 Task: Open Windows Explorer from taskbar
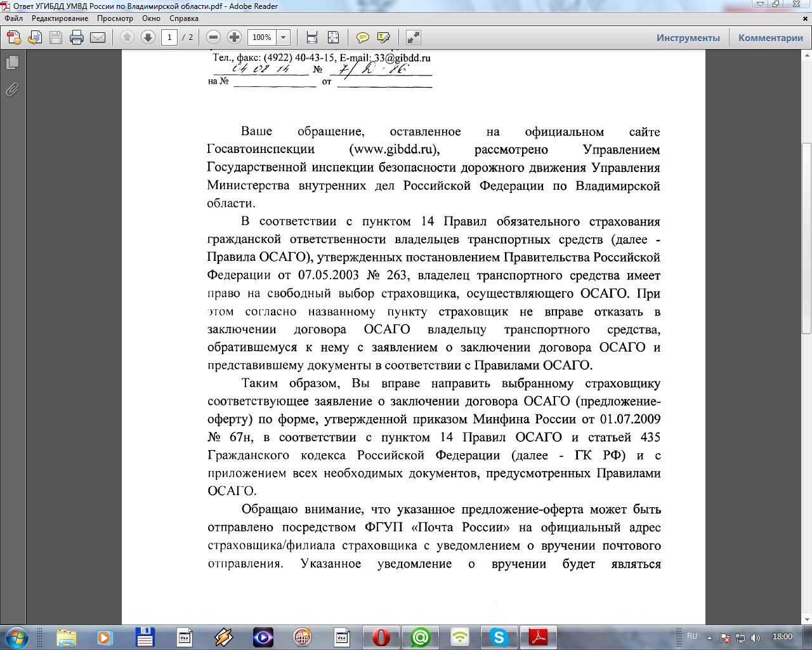(x=66, y=637)
